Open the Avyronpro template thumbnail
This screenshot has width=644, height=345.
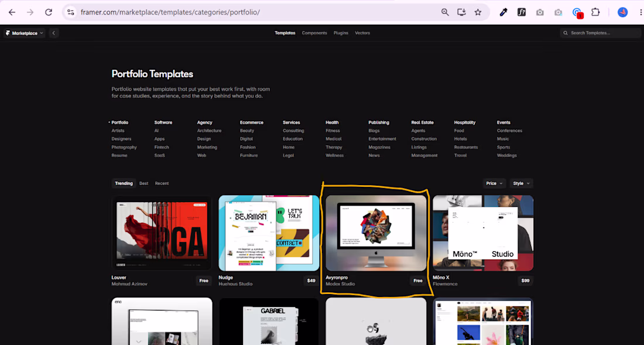(x=376, y=233)
